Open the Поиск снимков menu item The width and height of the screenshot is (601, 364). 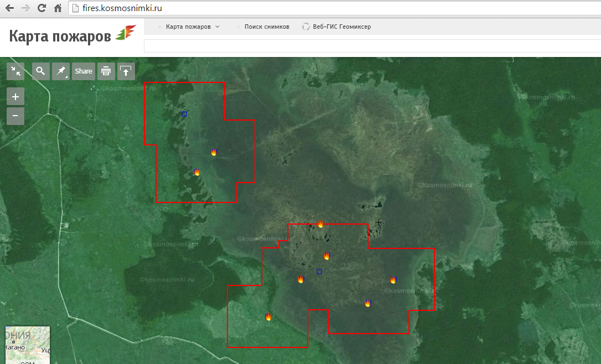pyautogui.click(x=266, y=27)
